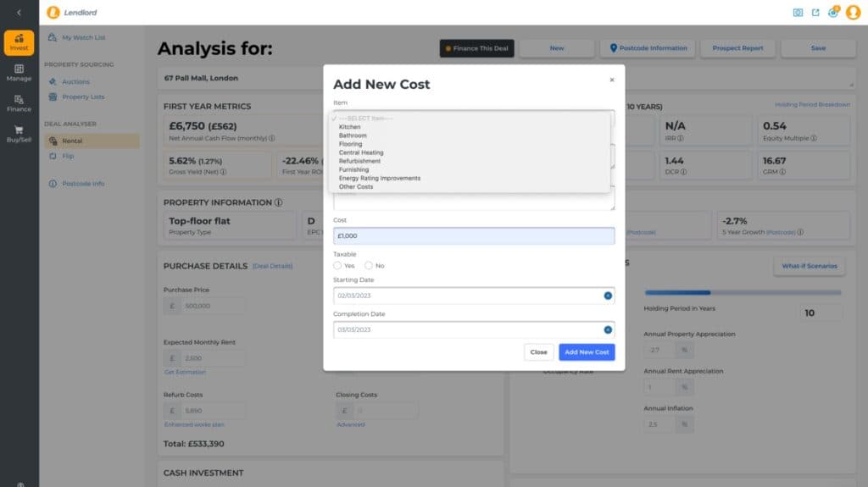Open notifications icon in top bar
The image size is (868, 487).
click(833, 12)
